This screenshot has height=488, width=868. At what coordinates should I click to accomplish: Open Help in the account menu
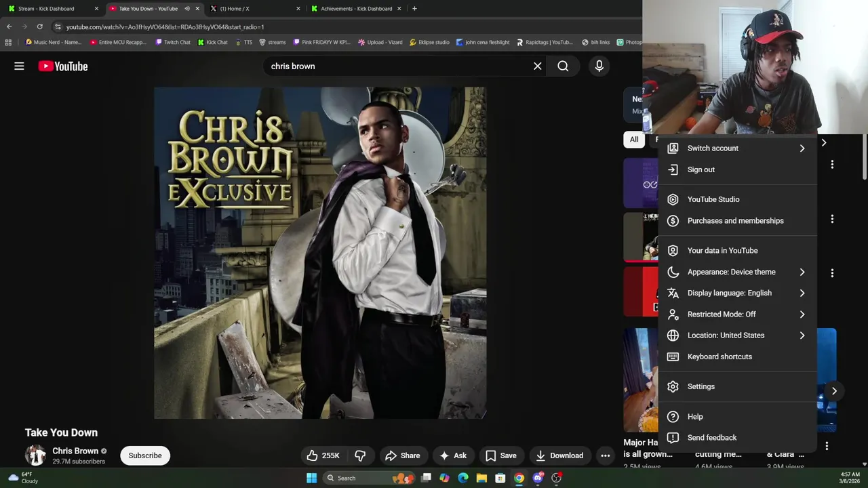click(737, 416)
